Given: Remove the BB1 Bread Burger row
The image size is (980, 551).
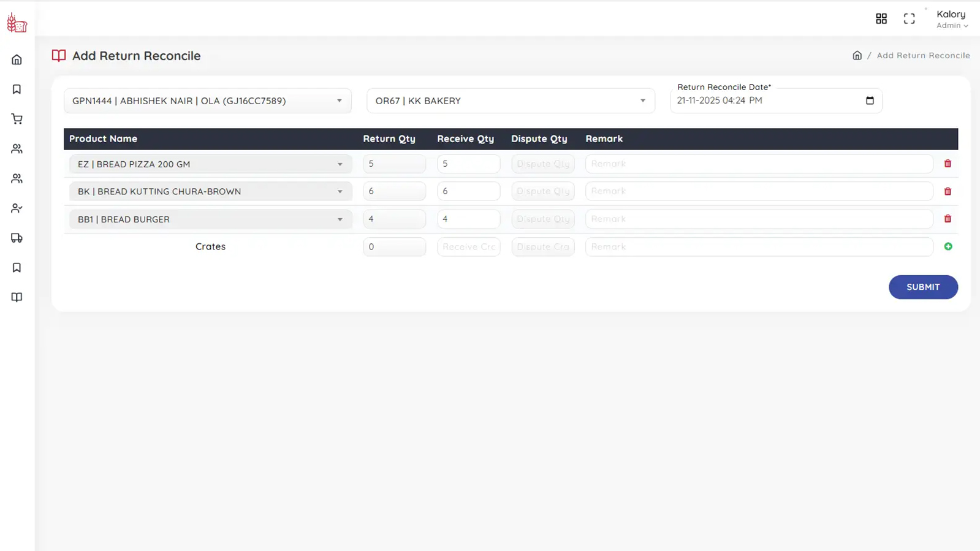Looking at the screenshot, I should coord(948,219).
